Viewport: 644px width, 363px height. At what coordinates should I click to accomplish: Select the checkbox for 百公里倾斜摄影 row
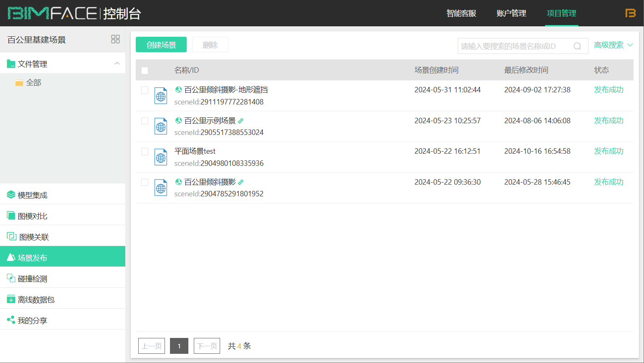click(145, 182)
